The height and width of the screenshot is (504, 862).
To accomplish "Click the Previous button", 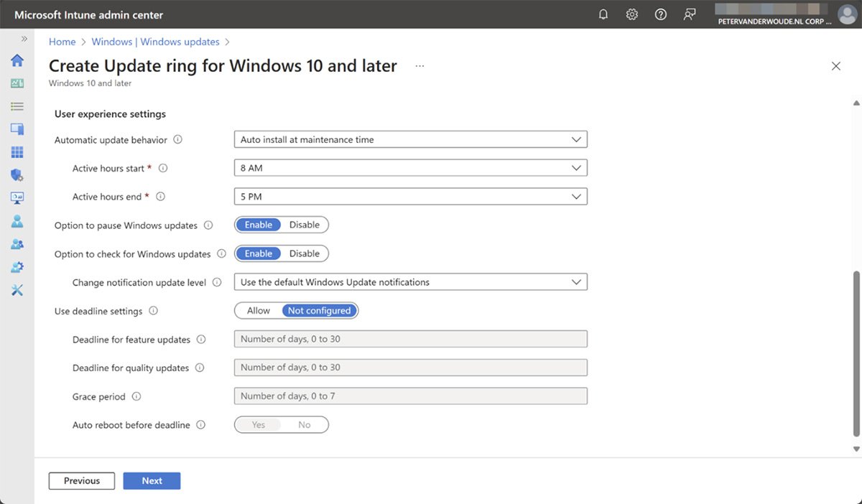I will pyautogui.click(x=82, y=481).
